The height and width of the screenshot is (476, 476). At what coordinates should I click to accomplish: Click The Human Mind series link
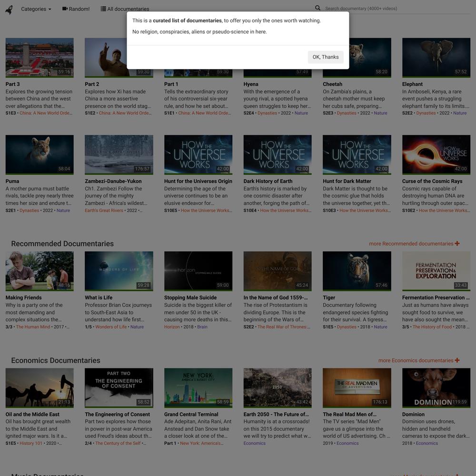coord(33,327)
